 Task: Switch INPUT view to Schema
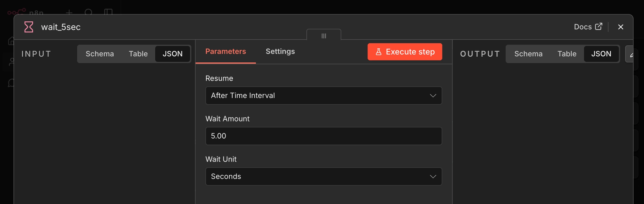coord(100,54)
